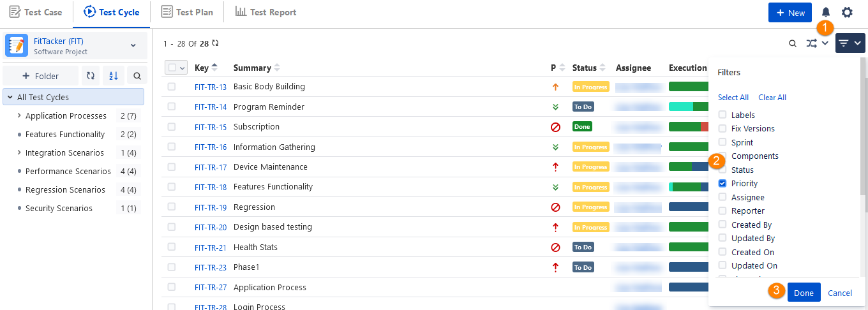
Task: Open test cycle FIT-TR-15
Action: [211, 127]
